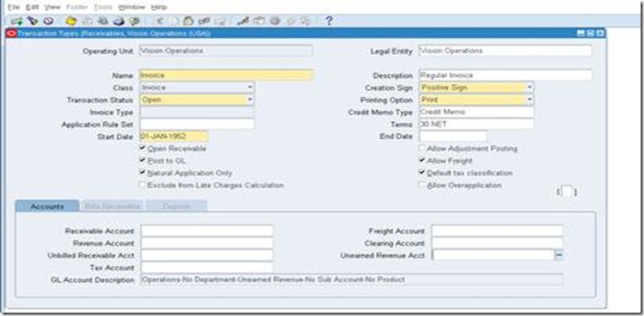The height and width of the screenshot is (316, 644).
Task: Click the Description field Regular Invoice
Action: [x=505, y=75]
